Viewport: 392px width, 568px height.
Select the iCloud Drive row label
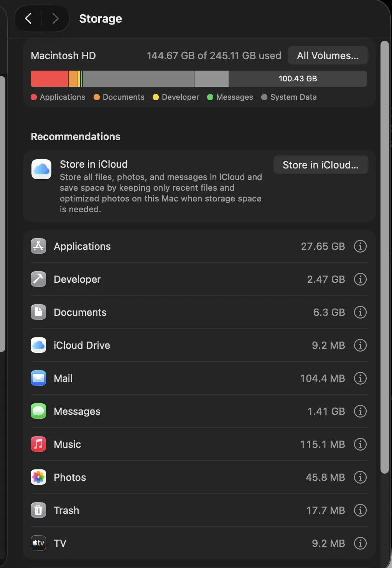click(82, 345)
